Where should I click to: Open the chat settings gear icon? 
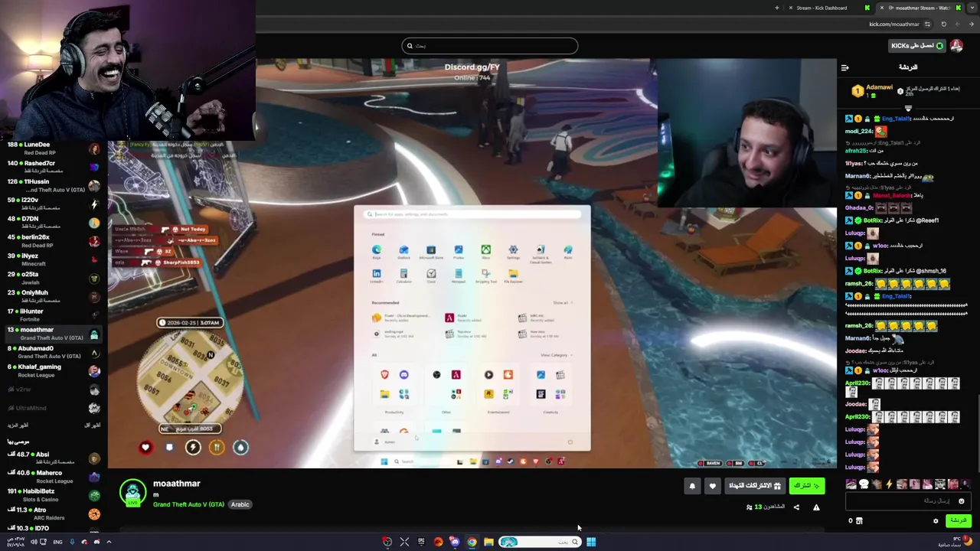click(936, 521)
